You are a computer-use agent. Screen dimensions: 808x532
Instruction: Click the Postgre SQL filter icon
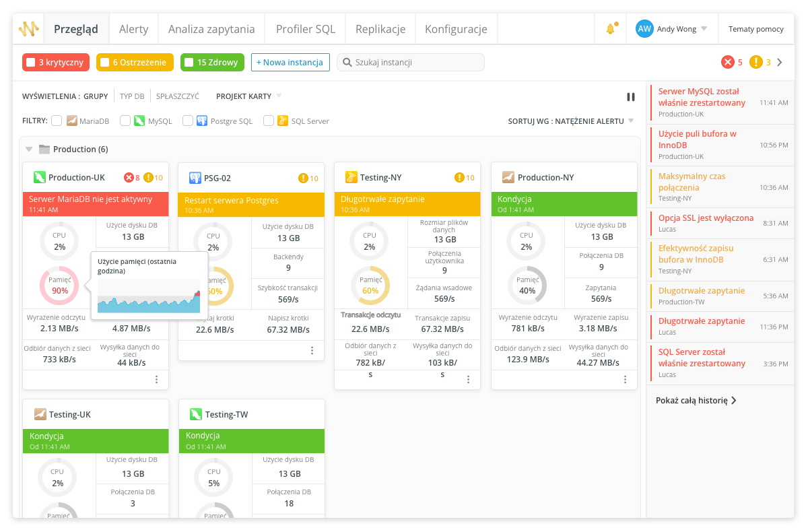(x=202, y=121)
